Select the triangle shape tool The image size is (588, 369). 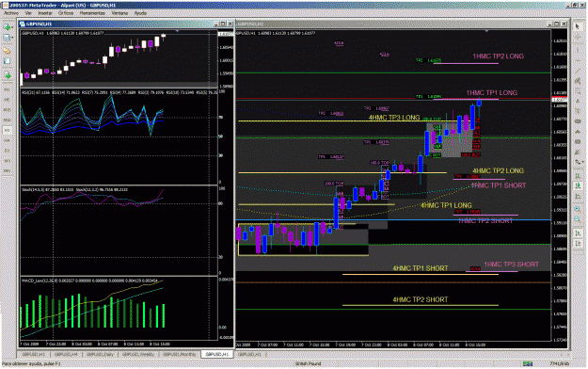(578, 132)
